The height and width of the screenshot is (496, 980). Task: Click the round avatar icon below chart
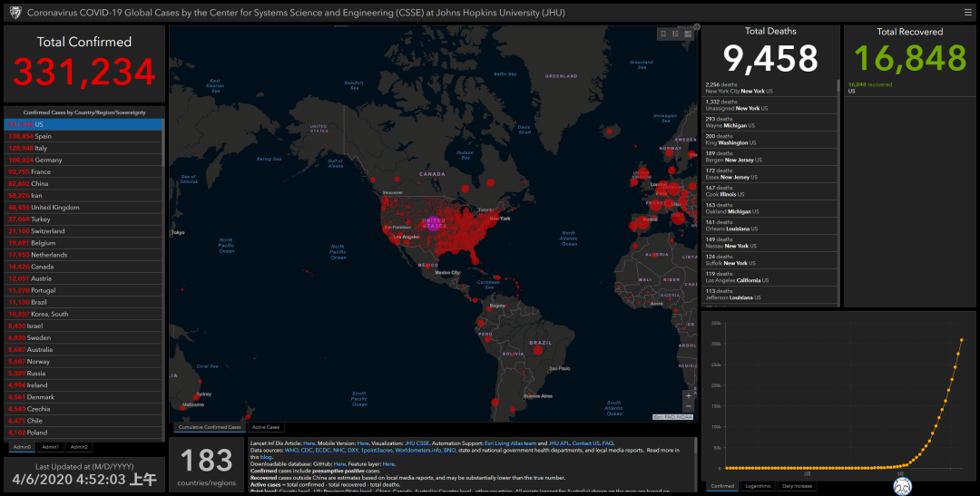(903, 487)
